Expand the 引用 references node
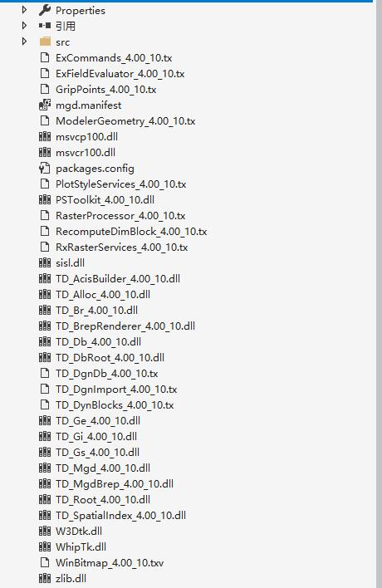 [x=24, y=26]
